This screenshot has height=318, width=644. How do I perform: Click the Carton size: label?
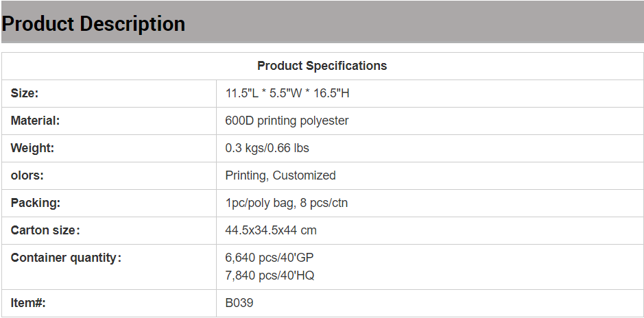point(45,230)
